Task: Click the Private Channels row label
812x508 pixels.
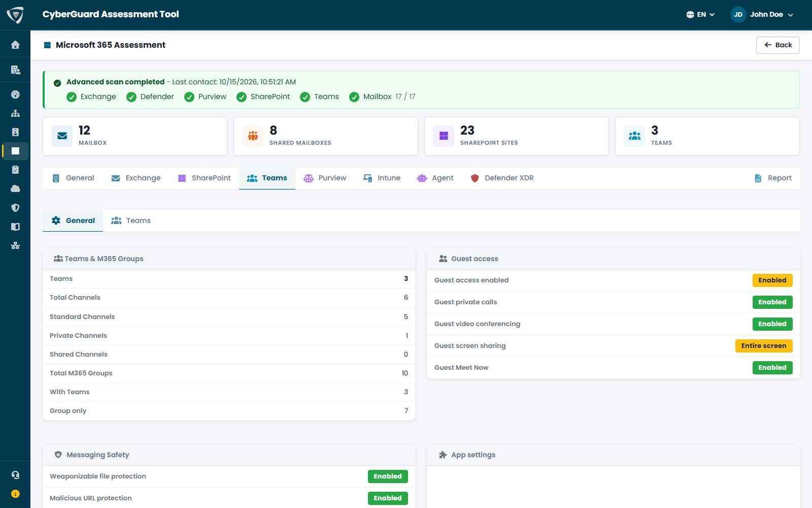Action: click(x=78, y=336)
